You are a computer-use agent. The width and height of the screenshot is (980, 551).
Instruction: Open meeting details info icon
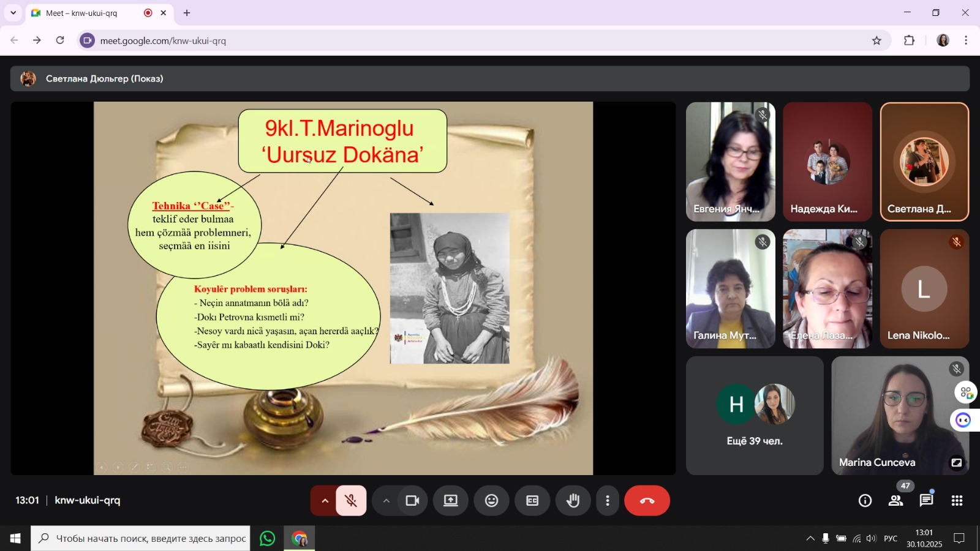coord(865,501)
